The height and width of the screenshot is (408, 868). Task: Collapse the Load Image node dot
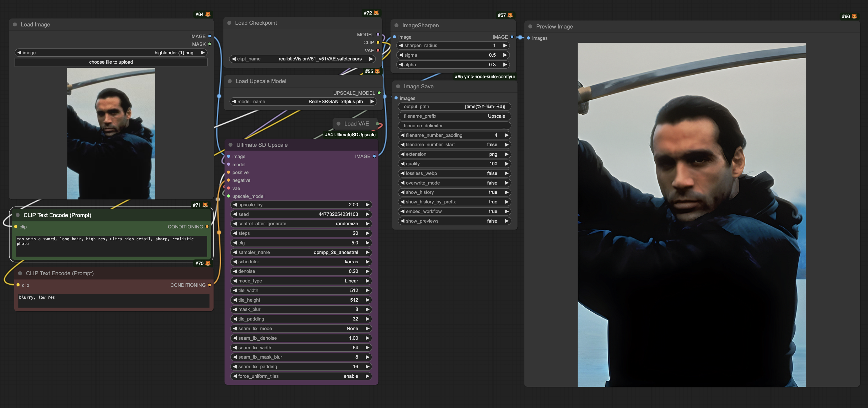(15, 25)
